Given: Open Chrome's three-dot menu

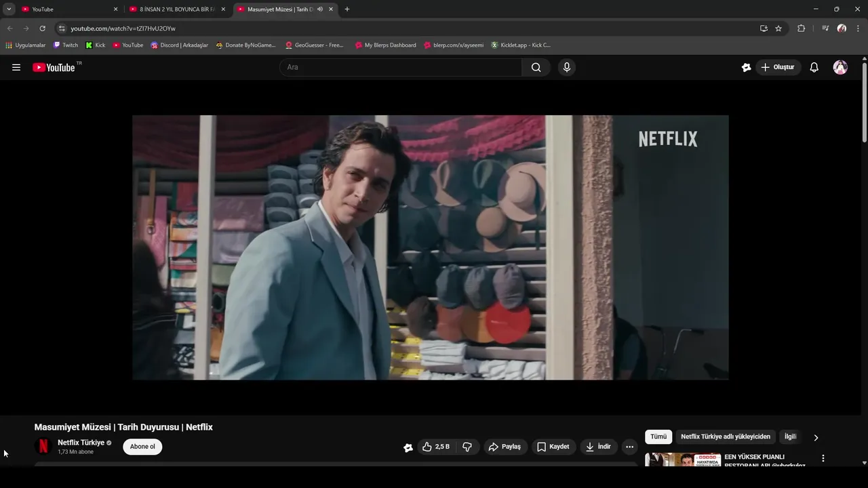Looking at the screenshot, I should (858, 28).
